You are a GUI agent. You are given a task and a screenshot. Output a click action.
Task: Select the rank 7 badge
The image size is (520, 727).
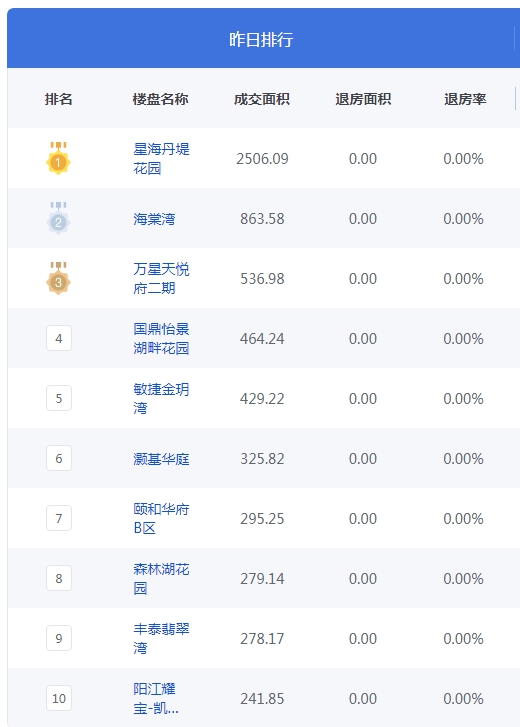click(59, 518)
